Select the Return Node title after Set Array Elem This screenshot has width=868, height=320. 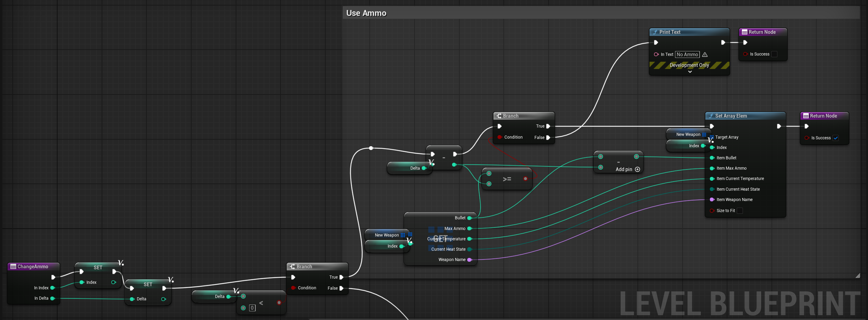pyautogui.click(x=824, y=116)
